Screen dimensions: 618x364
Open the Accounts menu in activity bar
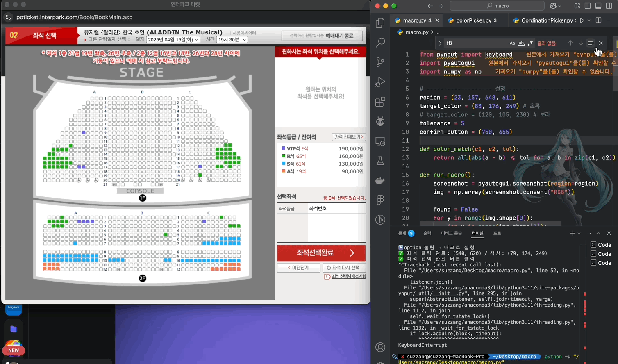click(380, 348)
